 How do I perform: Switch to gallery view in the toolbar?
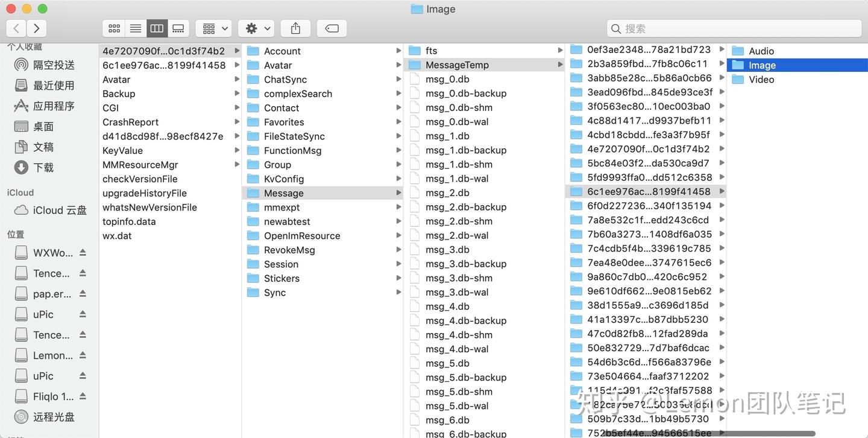[178, 28]
